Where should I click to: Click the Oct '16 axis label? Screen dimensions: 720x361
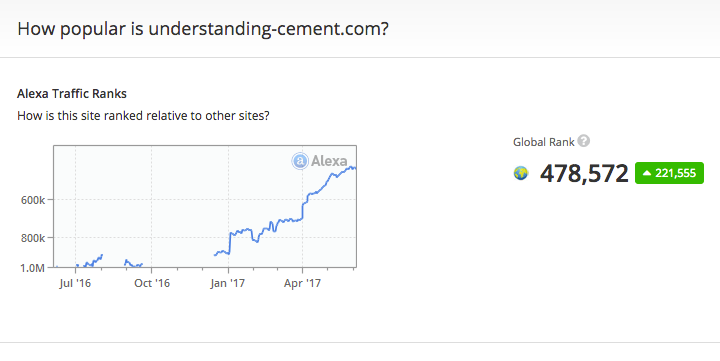coord(152,283)
